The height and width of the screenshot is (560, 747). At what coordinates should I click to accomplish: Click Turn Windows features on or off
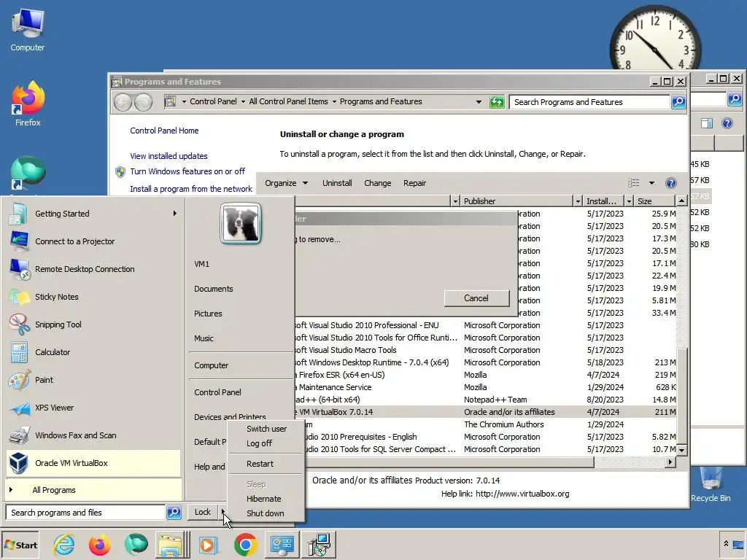pos(187,171)
